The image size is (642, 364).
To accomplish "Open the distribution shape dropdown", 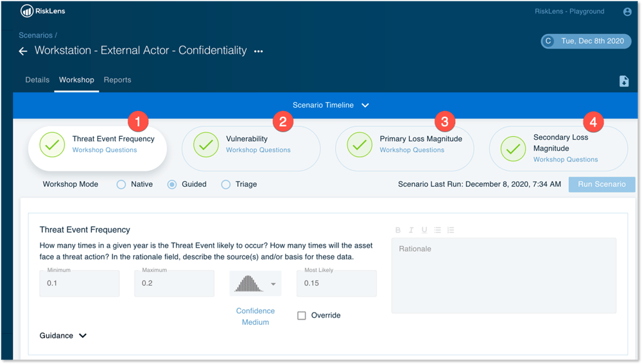I will (x=256, y=283).
